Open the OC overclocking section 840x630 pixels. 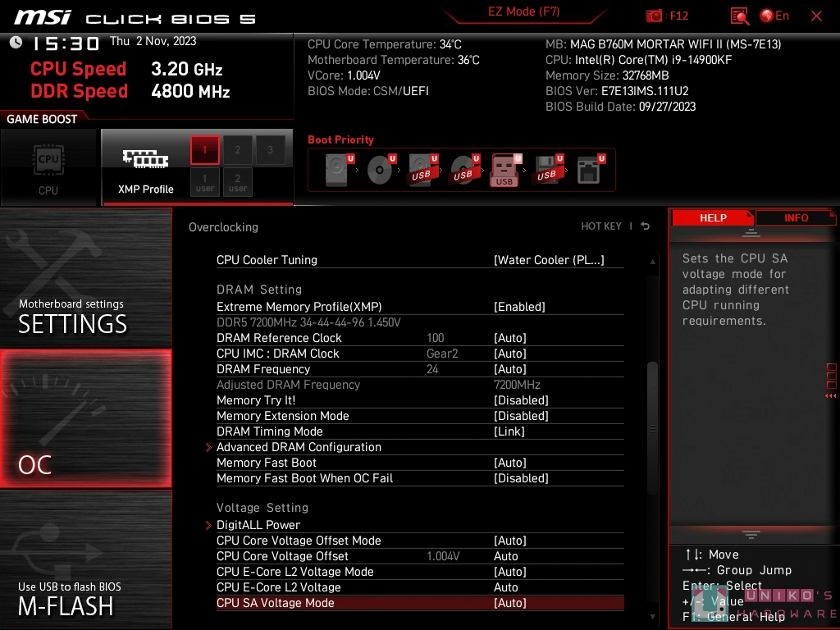click(x=85, y=418)
